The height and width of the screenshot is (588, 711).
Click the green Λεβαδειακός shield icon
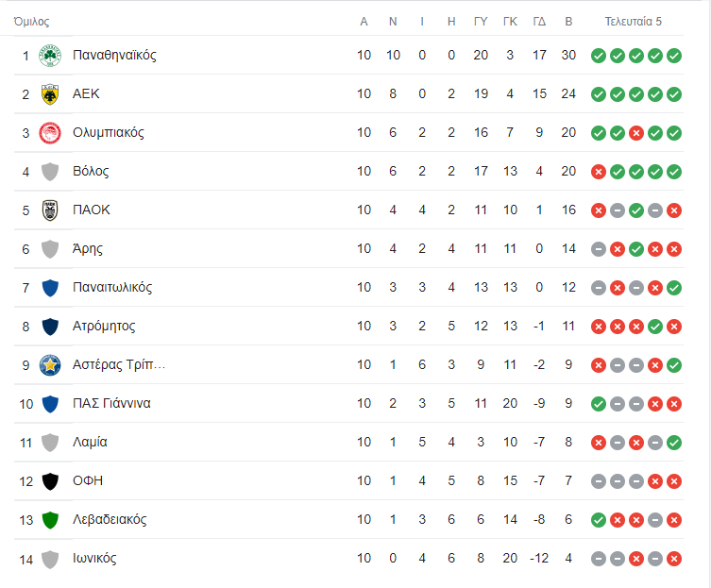[50, 520]
